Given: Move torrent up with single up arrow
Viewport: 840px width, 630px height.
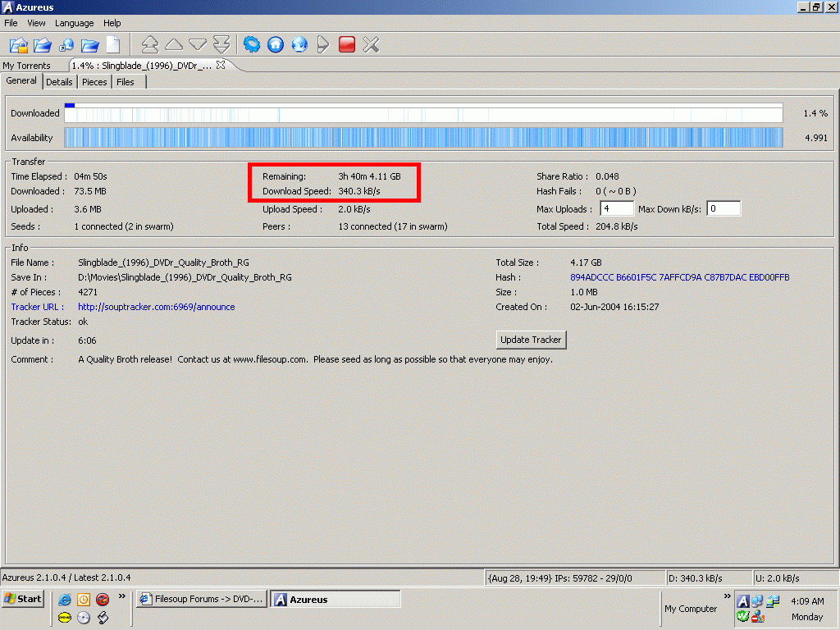Looking at the screenshot, I should click(174, 44).
